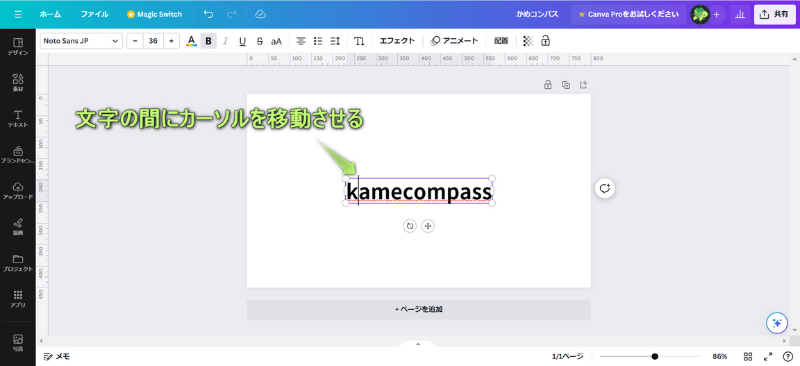Image resolution: width=800 pixels, height=366 pixels.
Task: Click the zoom slider handle
Action: click(655, 356)
